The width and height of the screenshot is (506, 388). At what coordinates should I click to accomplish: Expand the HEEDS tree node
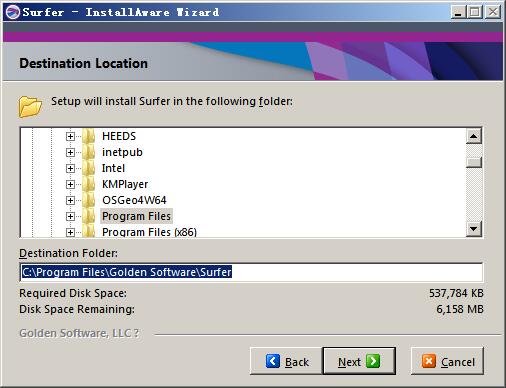[x=70, y=136]
